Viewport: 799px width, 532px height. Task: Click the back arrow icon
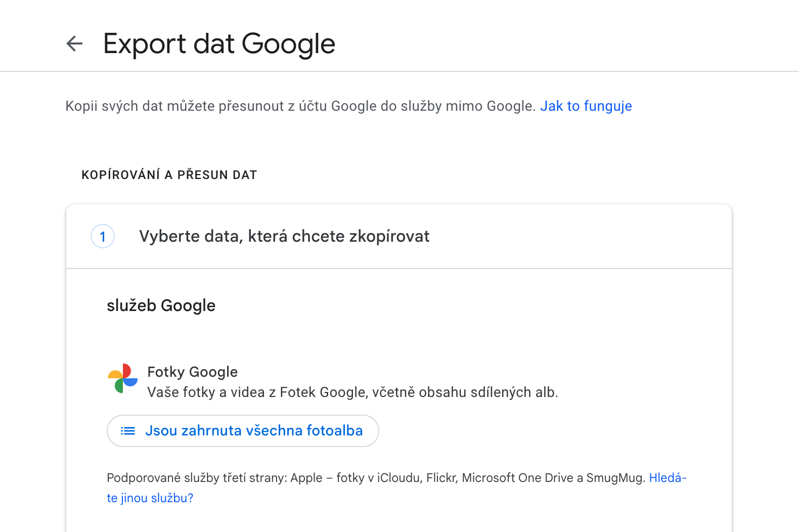(x=74, y=43)
